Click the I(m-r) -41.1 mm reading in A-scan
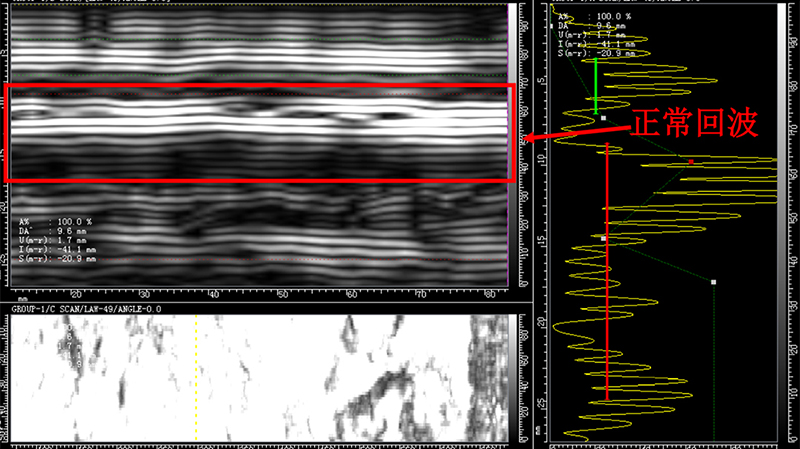Image resolution: width=800 pixels, height=449 pixels. coord(596,44)
